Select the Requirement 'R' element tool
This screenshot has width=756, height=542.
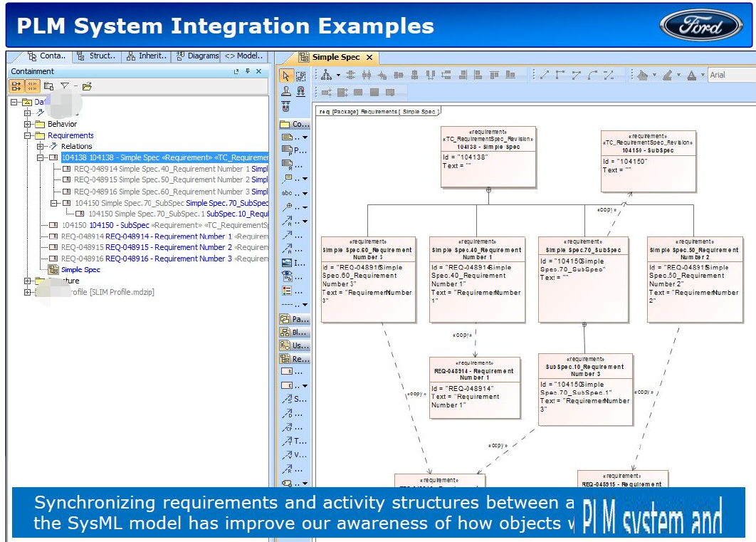[287, 372]
